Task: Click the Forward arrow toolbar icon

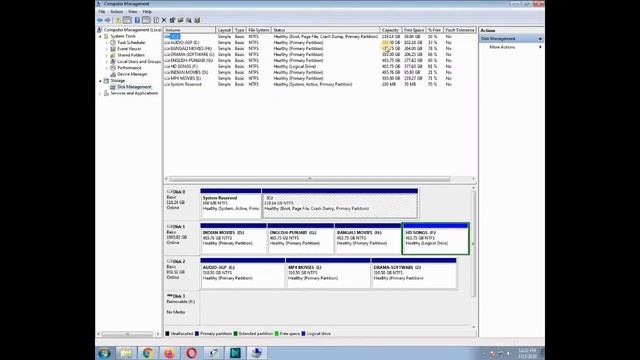Action: (108, 20)
